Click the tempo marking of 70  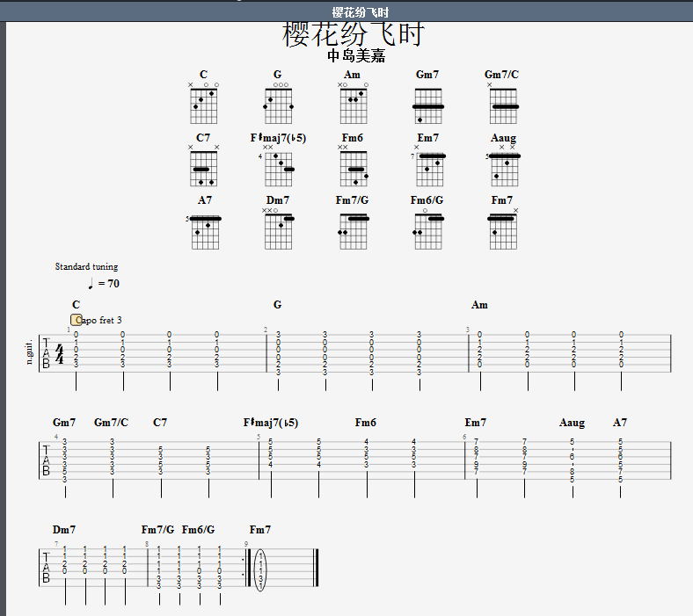point(104,284)
